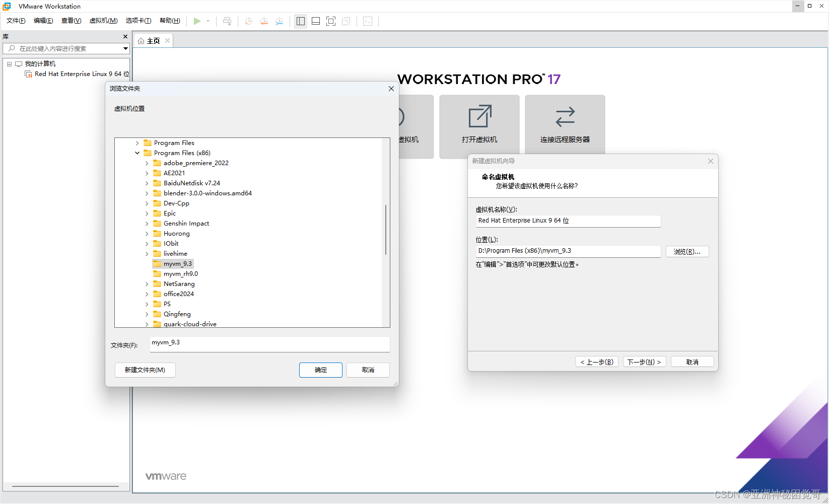Click the VMware Workstation title bar icon
Image resolution: width=829 pixels, height=504 pixels.
(x=7, y=6)
